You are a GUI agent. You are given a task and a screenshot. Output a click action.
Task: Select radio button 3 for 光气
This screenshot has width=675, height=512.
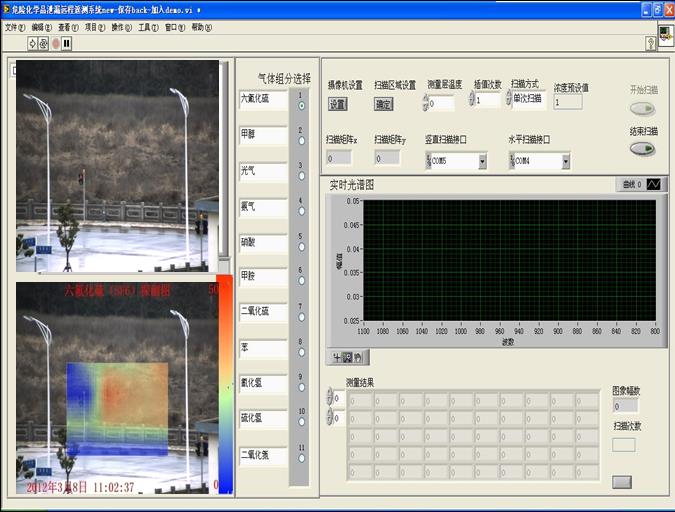(302, 177)
